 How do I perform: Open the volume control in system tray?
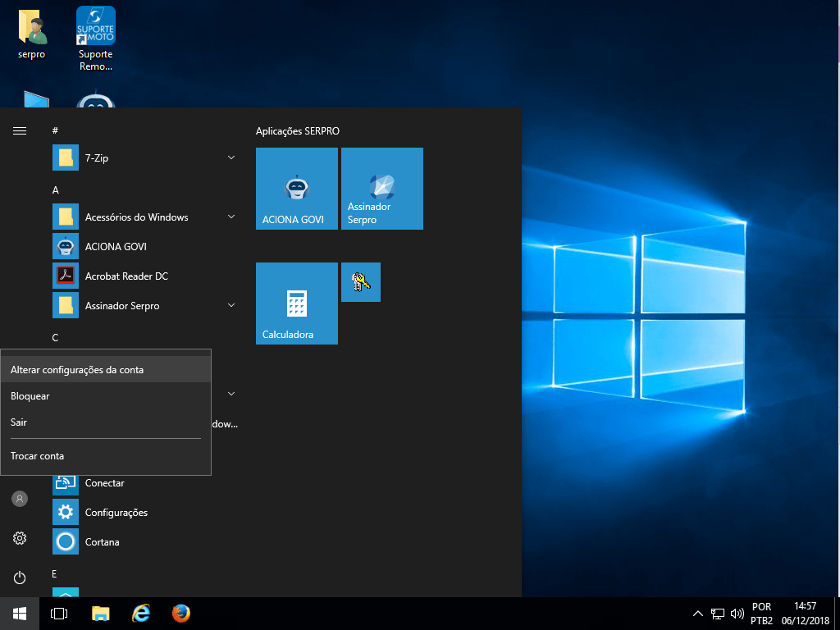pos(737,614)
